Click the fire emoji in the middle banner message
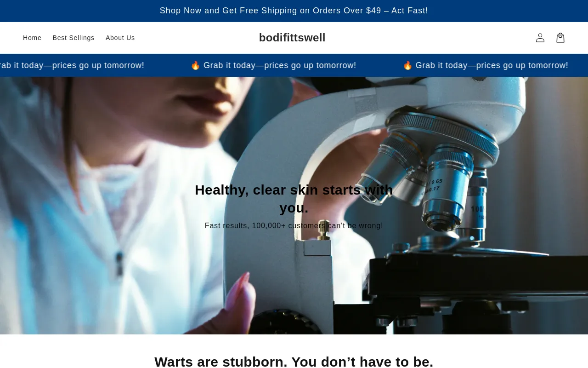Screen dimensions: 588x368 click(x=195, y=65)
